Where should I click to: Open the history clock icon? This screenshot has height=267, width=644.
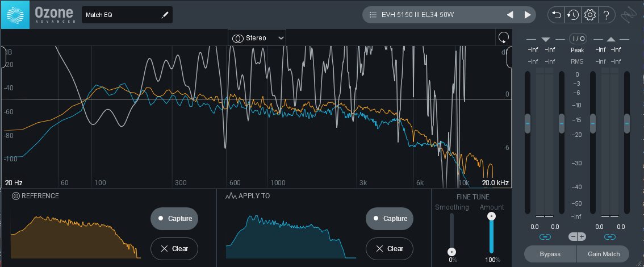tap(572, 15)
